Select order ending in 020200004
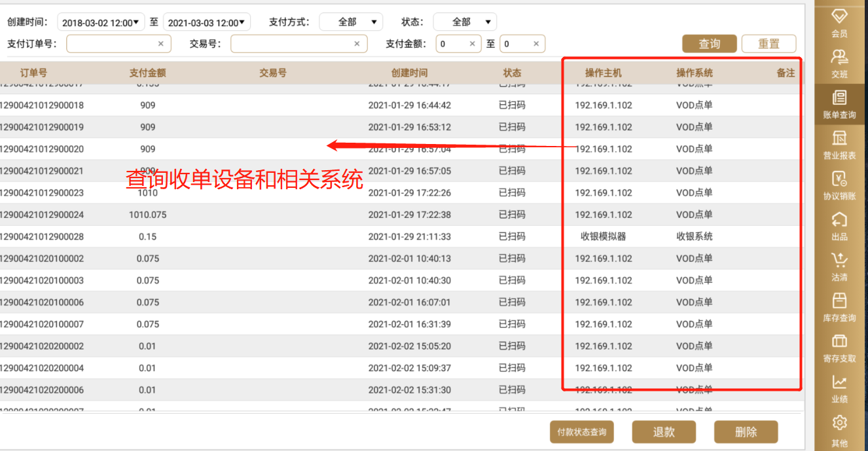This screenshot has height=451, width=868. [x=42, y=368]
